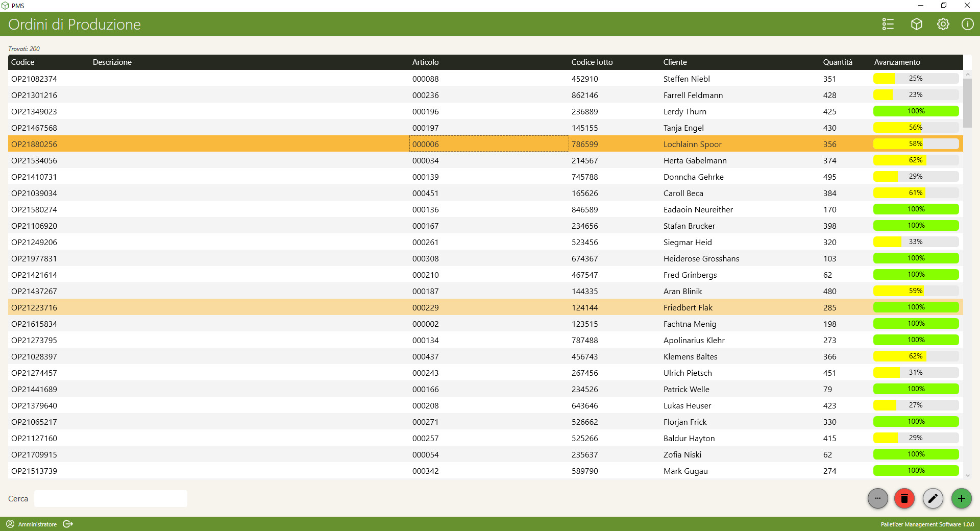The width and height of the screenshot is (980, 531).
Task: Click the Amministratore user icon
Action: 10,524
